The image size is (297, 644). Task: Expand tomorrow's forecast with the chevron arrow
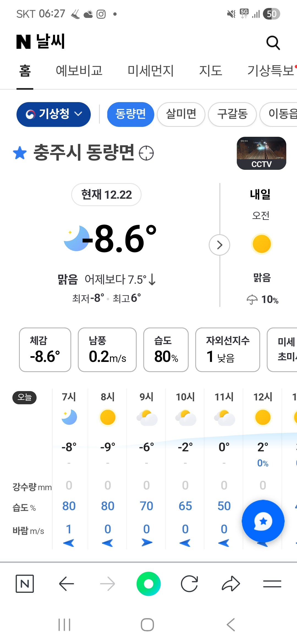click(219, 245)
